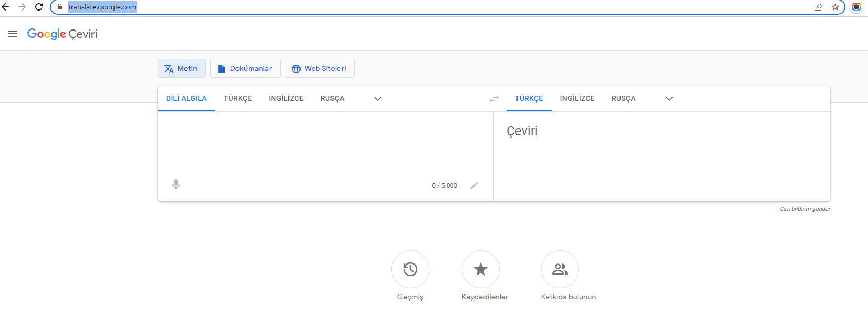This screenshot has width=868, height=325.
Task: Swap source and target languages
Action: click(x=493, y=99)
